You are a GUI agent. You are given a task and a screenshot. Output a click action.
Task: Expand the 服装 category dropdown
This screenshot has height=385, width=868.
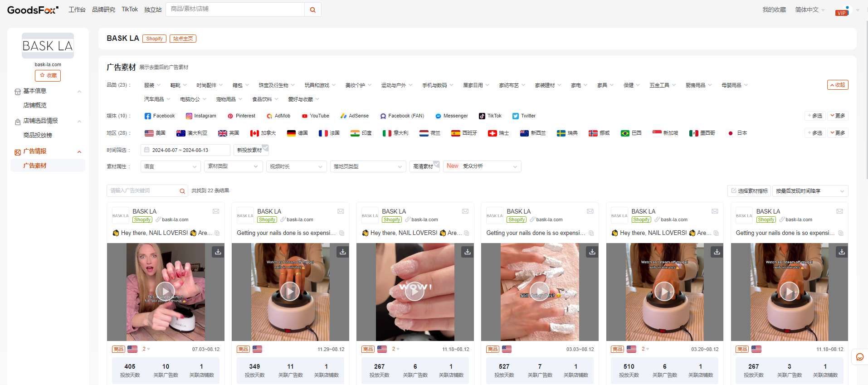coord(152,85)
